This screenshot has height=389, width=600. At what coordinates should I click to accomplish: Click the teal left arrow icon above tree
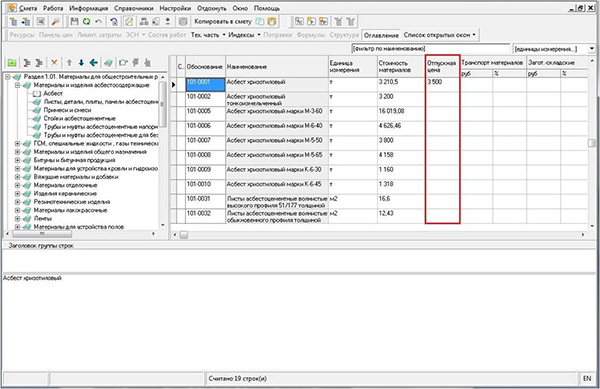click(94, 62)
